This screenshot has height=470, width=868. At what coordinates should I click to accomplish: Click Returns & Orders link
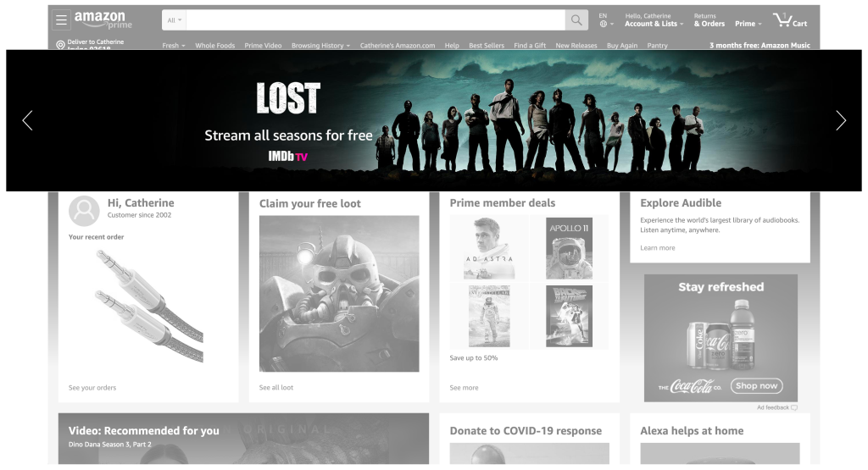click(709, 20)
